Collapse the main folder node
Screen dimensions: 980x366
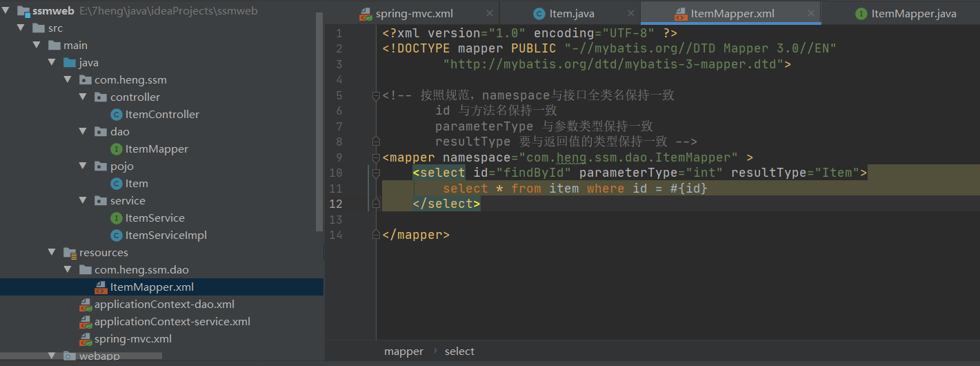[x=37, y=46]
